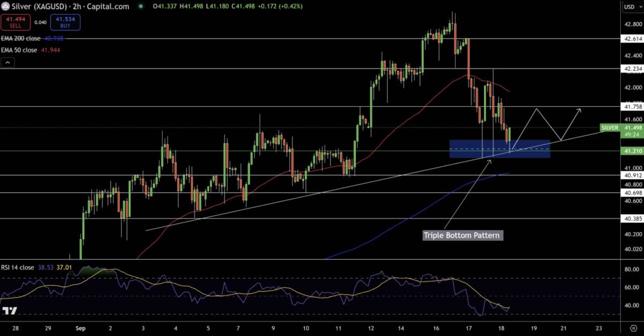Open chart settings gear icon
Image resolution: width=644 pixels, height=336 pixels.
tap(633, 327)
